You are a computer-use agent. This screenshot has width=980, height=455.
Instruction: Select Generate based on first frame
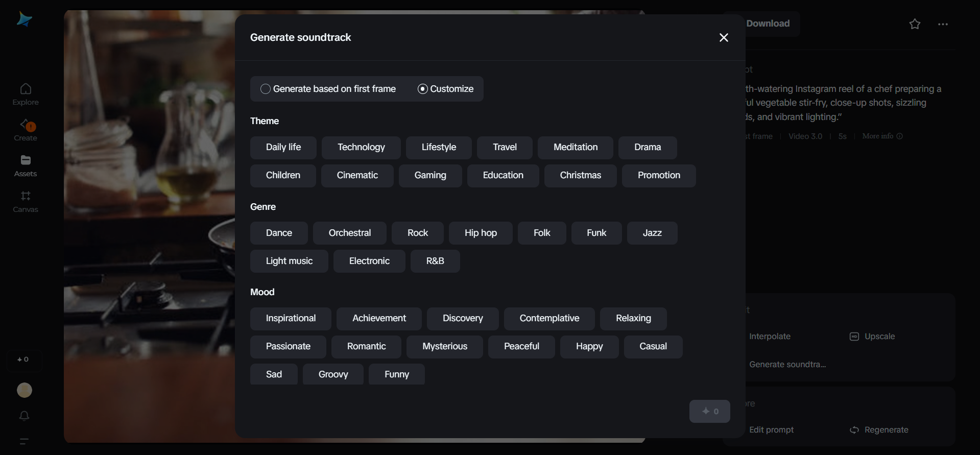(266, 89)
